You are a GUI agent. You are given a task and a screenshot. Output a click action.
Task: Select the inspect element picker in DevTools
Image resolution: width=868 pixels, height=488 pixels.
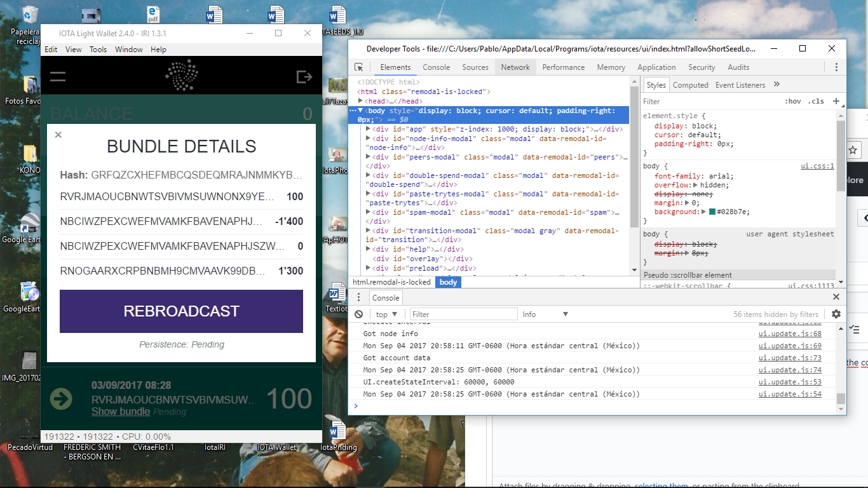pyautogui.click(x=358, y=67)
